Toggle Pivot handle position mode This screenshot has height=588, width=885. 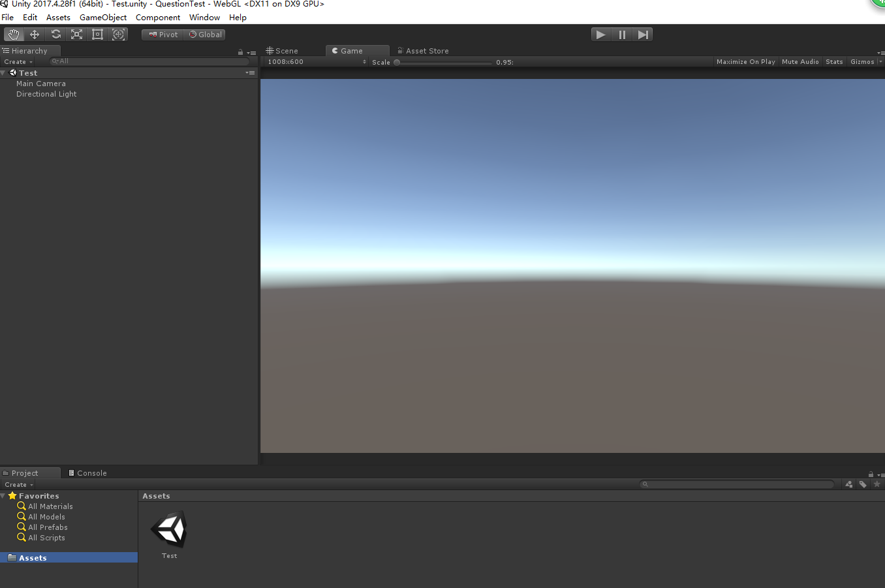[162, 35]
